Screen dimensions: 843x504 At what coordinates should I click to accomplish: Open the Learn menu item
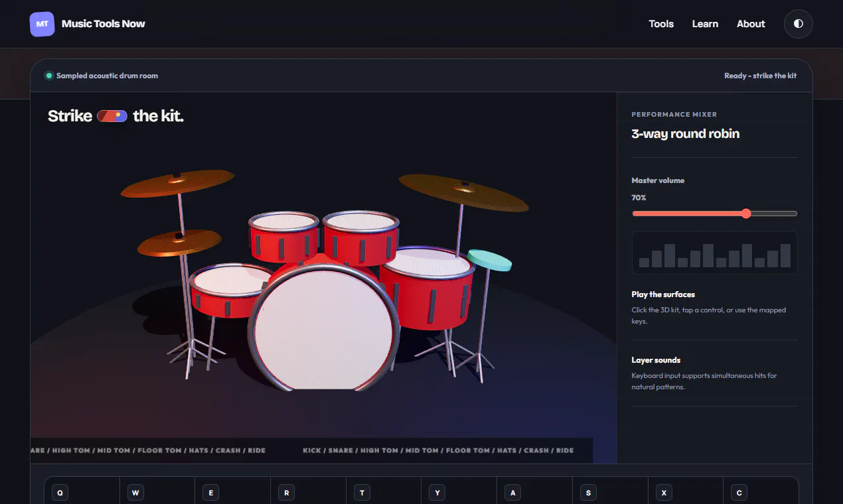[x=705, y=24]
